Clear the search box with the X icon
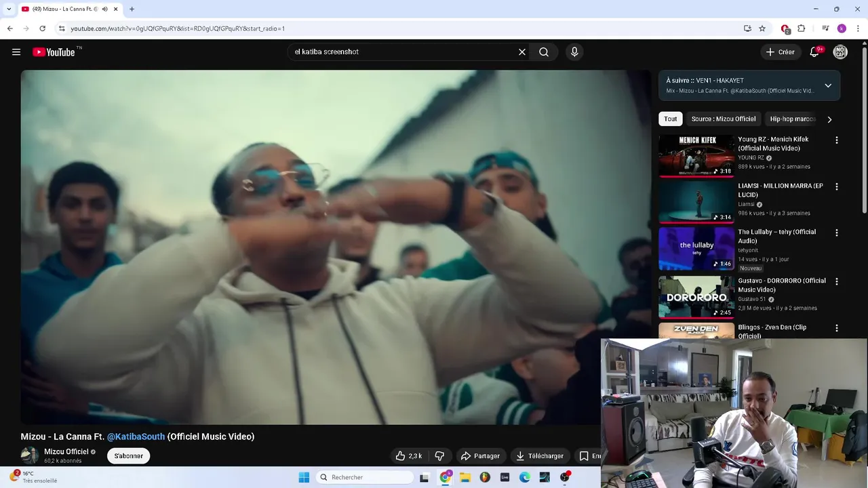Screen dimensions: 868x488 click(522, 52)
